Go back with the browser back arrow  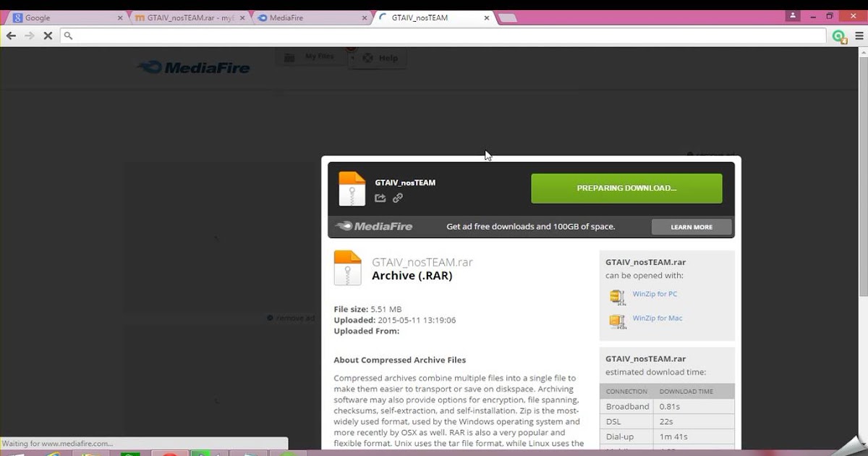[12, 35]
